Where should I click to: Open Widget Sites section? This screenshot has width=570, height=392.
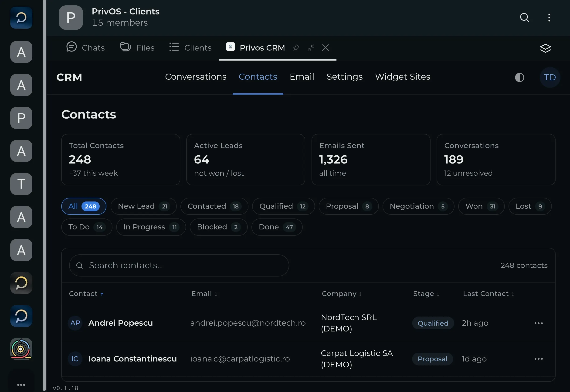click(402, 77)
